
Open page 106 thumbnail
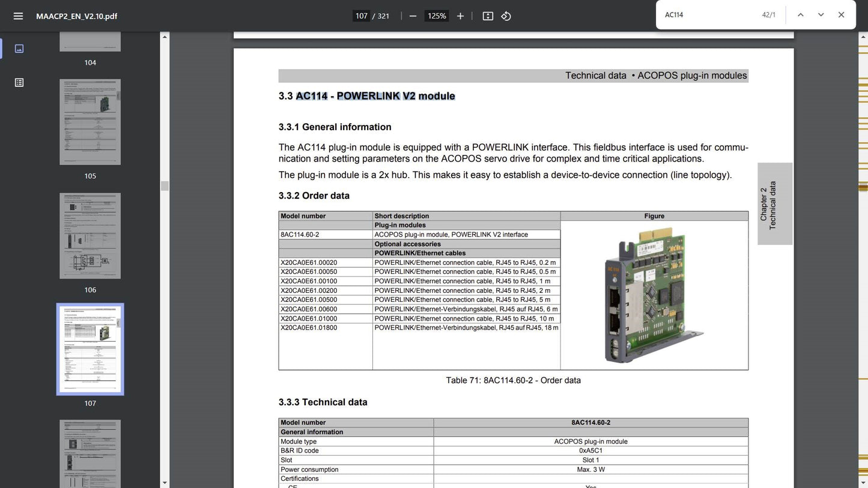pyautogui.click(x=90, y=236)
